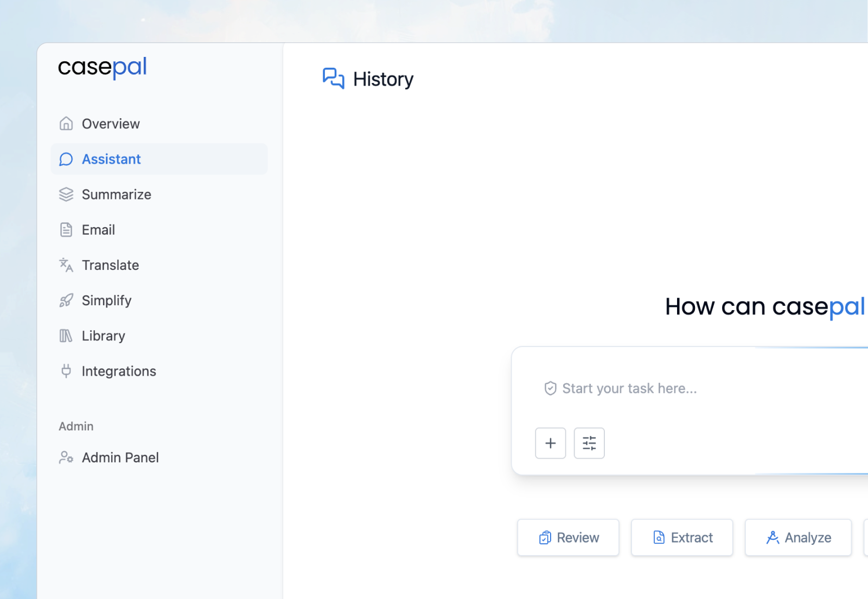Open the attachment plus button
Image resolution: width=868 pixels, height=599 pixels.
(x=550, y=443)
